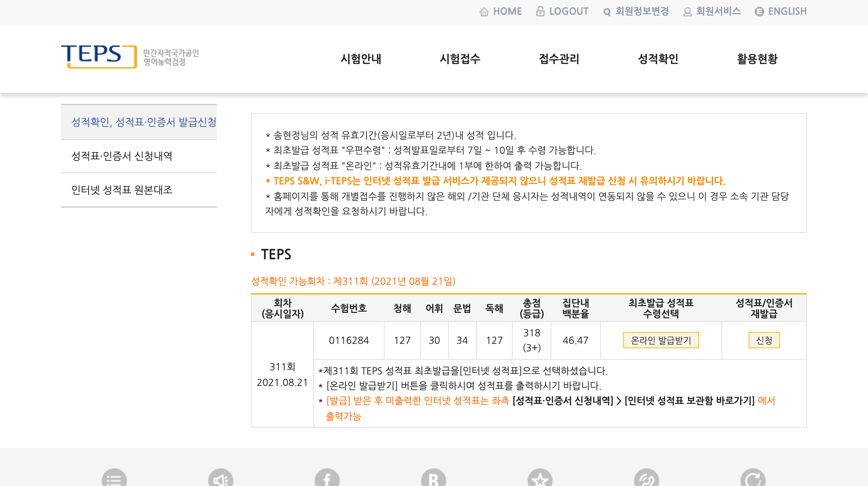Click the person icon beside 회원서비스
Image resolution: width=868 pixels, height=486 pixels.
687,12
